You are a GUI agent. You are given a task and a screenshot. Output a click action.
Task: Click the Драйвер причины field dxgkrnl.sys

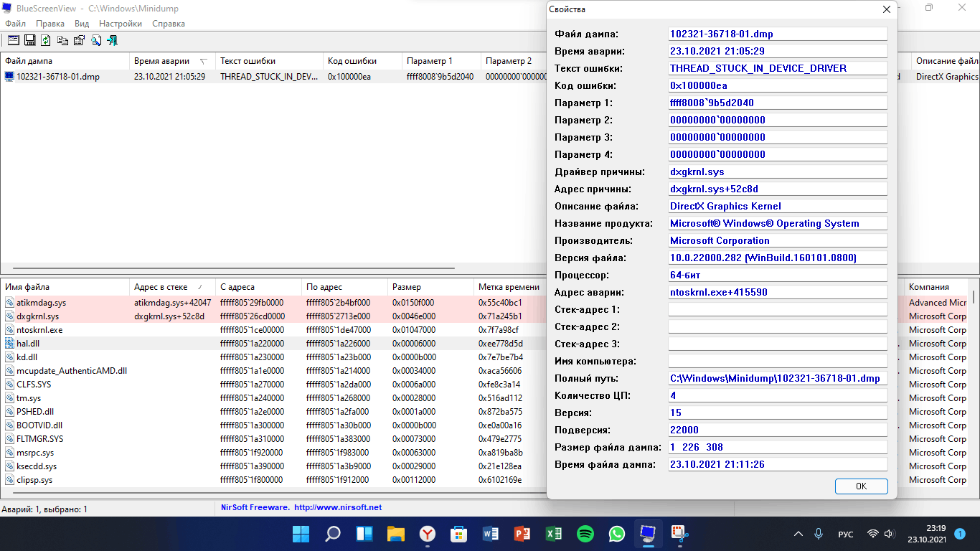[778, 171]
